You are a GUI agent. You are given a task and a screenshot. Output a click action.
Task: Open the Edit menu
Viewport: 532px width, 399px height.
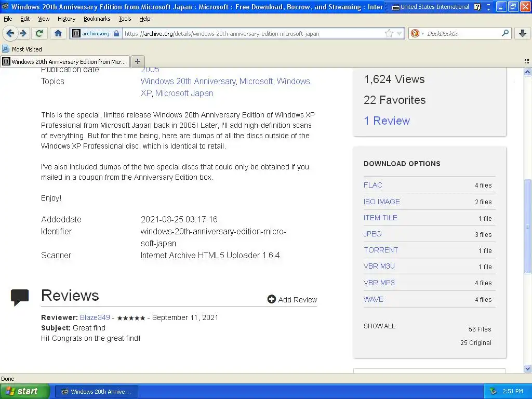point(25,19)
